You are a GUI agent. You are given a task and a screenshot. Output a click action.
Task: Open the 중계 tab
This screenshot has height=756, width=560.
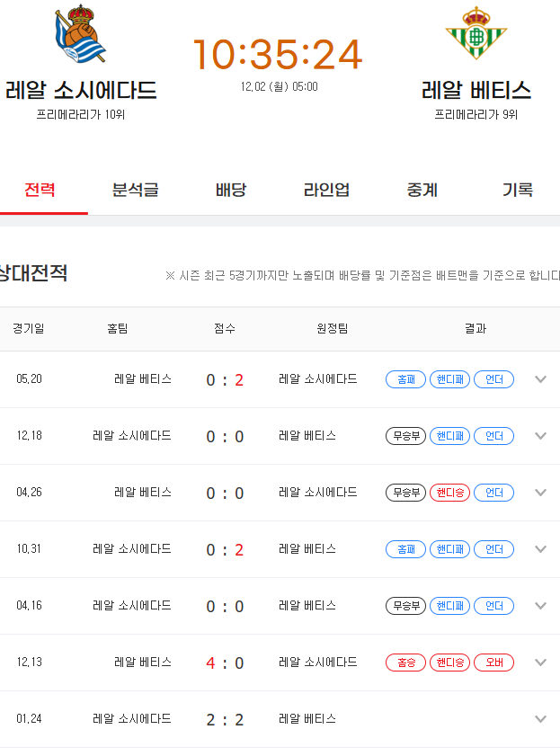[422, 190]
